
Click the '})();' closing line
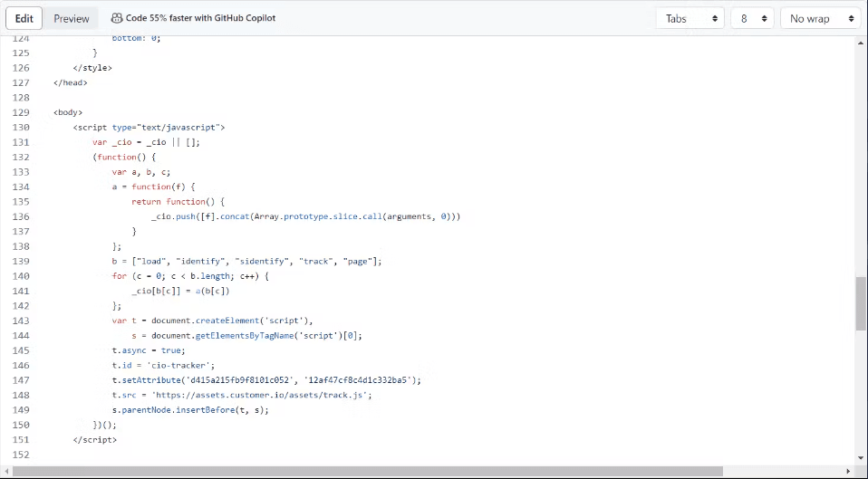tap(104, 425)
